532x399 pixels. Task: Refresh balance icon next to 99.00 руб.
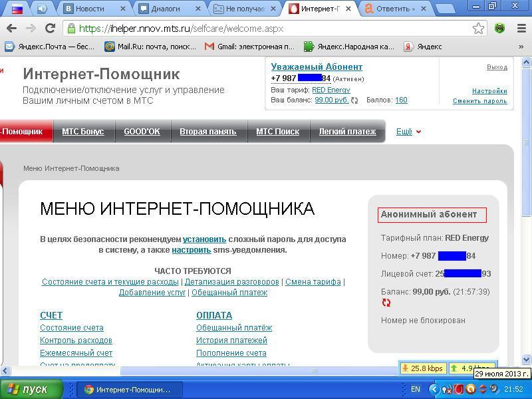click(354, 100)
